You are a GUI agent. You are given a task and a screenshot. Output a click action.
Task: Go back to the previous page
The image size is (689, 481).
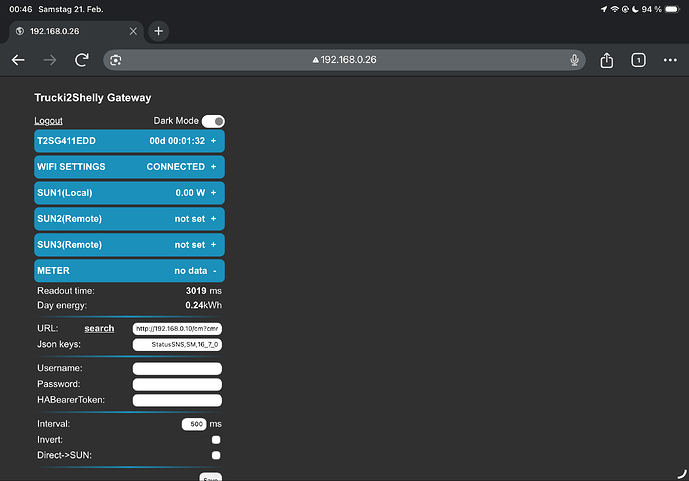tap(18, 60)
